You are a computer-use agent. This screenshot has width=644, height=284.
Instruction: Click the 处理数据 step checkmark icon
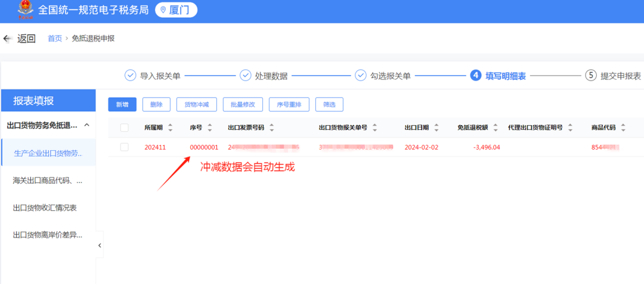pyautogui.click(x=245, y=76)
